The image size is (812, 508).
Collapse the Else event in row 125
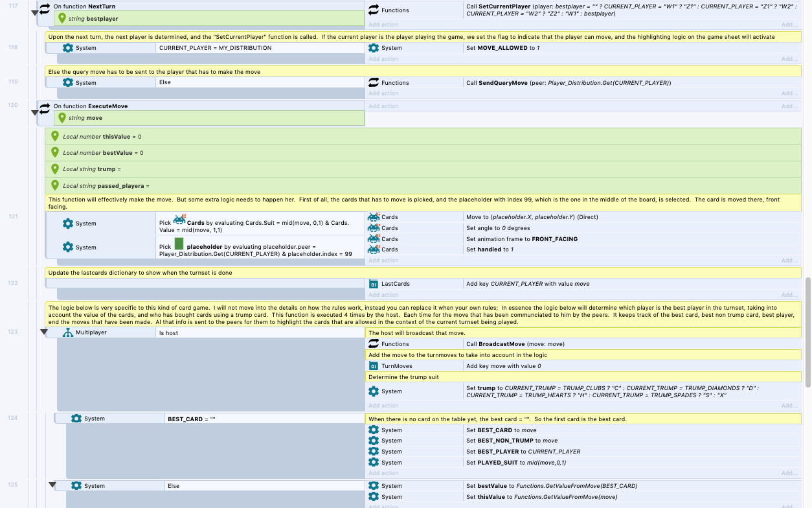click(x=53, y=485)
